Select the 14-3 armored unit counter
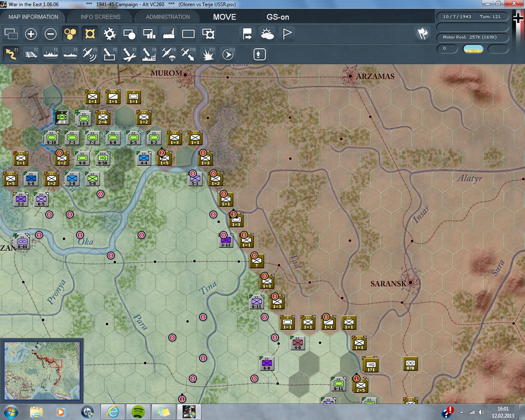The width and height of the screenshot is (525, 420). (x=83, y=118)
